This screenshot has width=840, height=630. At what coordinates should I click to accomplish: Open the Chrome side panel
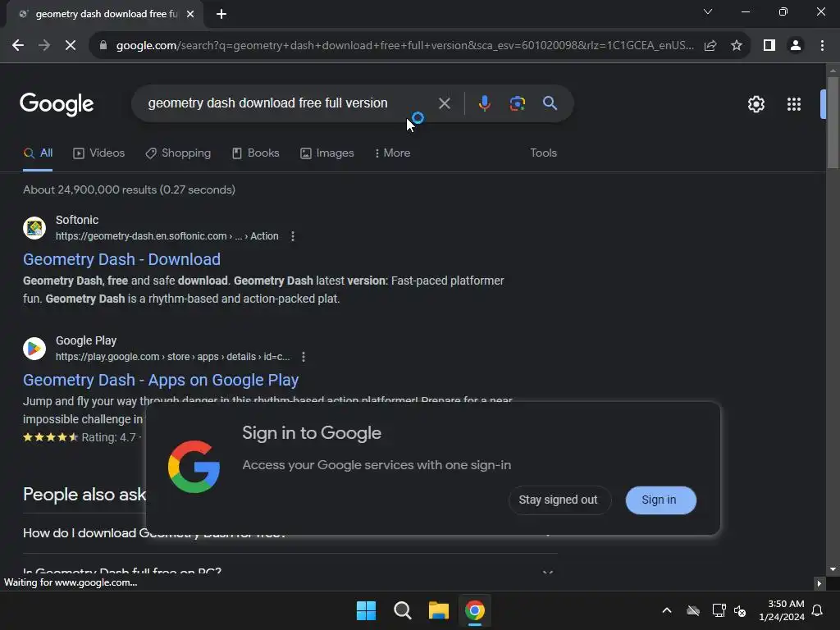click(769, 46)
